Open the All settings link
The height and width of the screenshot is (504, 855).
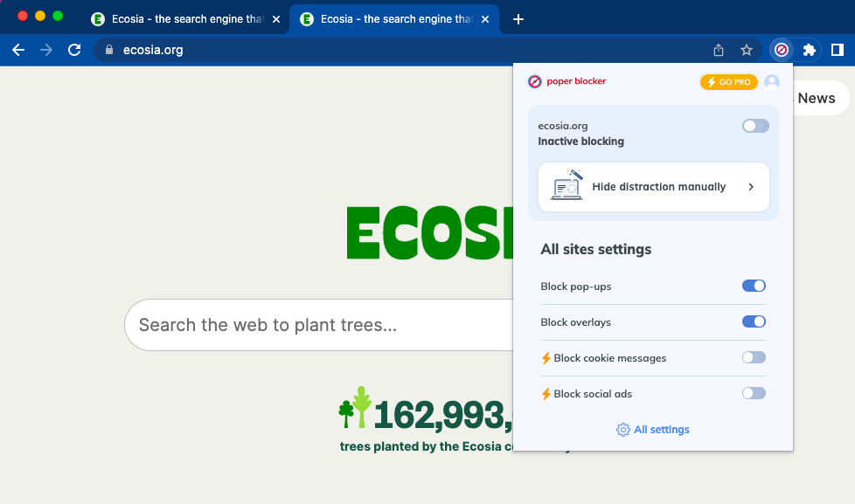coord(653,430)
